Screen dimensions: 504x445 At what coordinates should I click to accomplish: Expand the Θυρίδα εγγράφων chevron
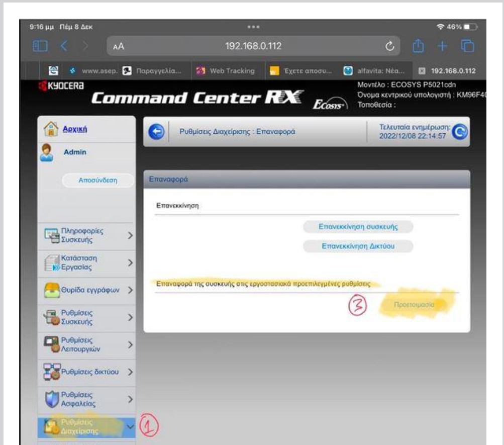130,290
